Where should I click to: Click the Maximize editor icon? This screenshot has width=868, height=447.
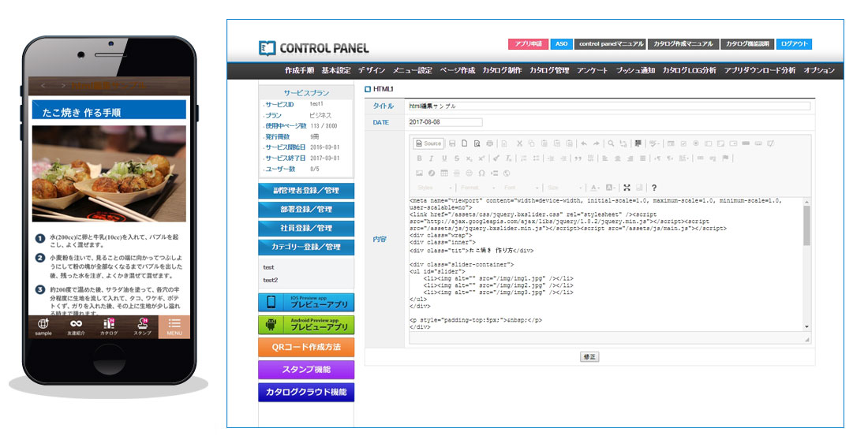point(627,188)
